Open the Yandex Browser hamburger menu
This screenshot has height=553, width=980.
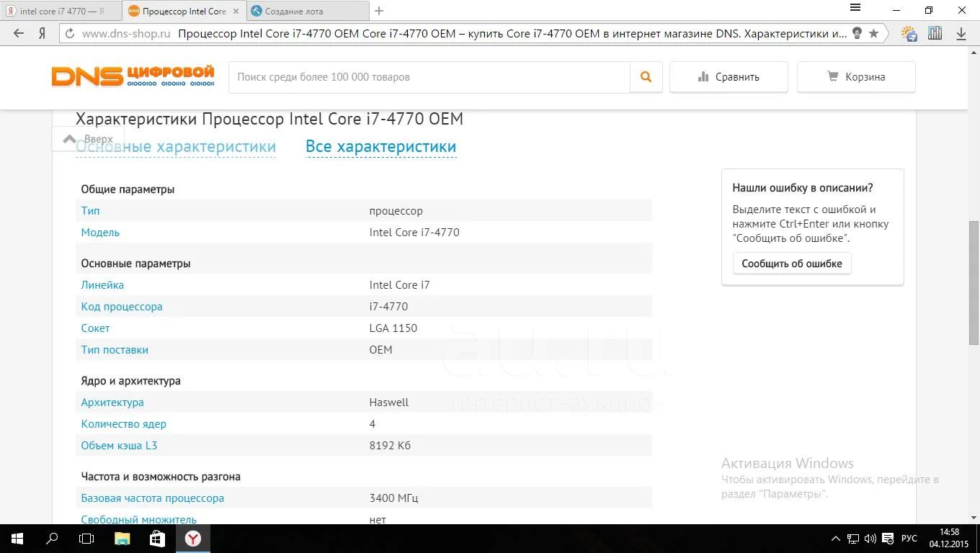[x=855, y=8]
